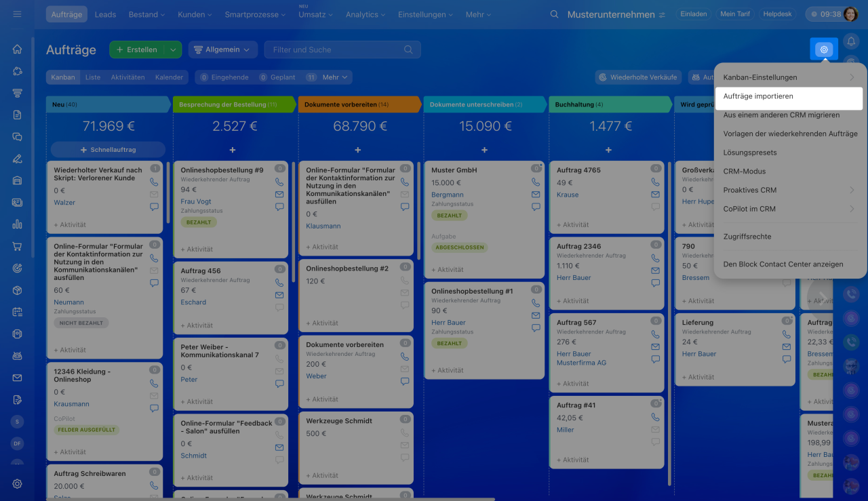Viewport: 868px width, 501px height.
Task: Close the menu via the highlighted gear button
Action: (824, 49)
